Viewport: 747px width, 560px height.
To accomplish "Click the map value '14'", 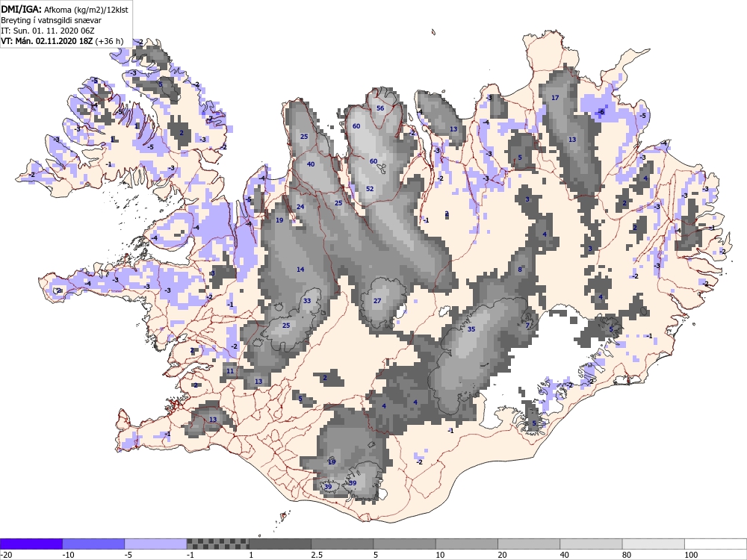I will click(x=300, y=270).
